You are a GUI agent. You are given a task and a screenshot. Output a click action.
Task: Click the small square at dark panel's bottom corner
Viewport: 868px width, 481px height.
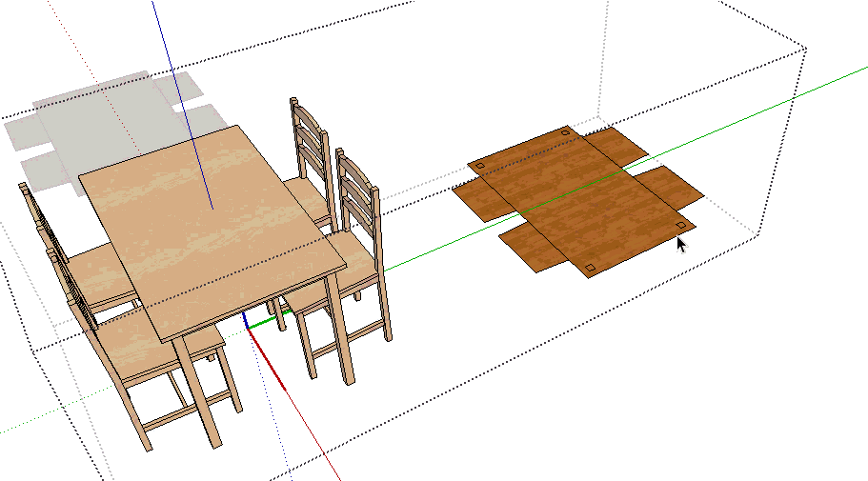[x=589, y=267]
